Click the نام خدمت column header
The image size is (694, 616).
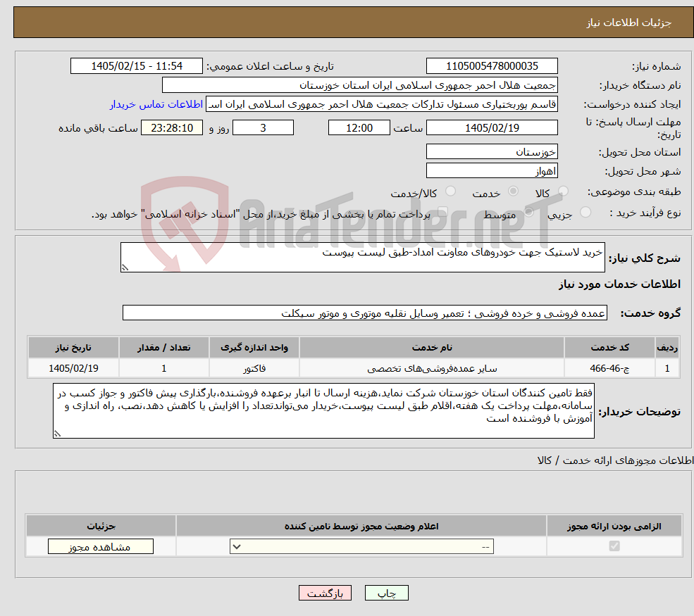tap(432, 348)
